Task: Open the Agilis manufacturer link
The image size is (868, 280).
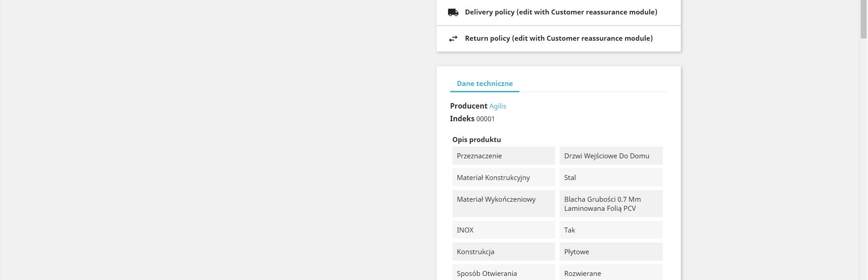Action: [x=498, y=106]
